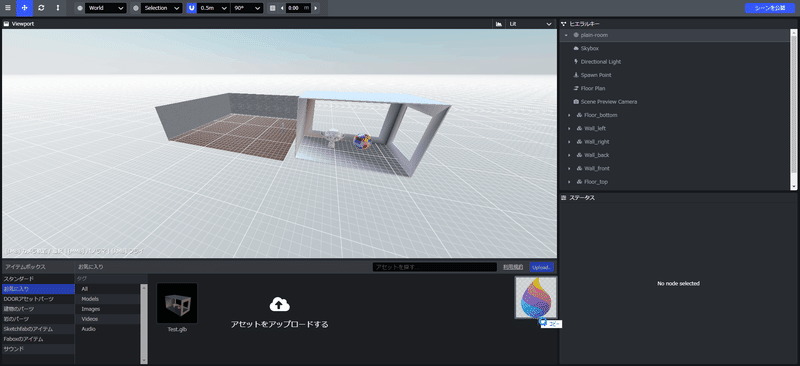Viewport: 800px width, 366px height.
Task: Toggle the transform space globe icon
Action: [80, 8]
